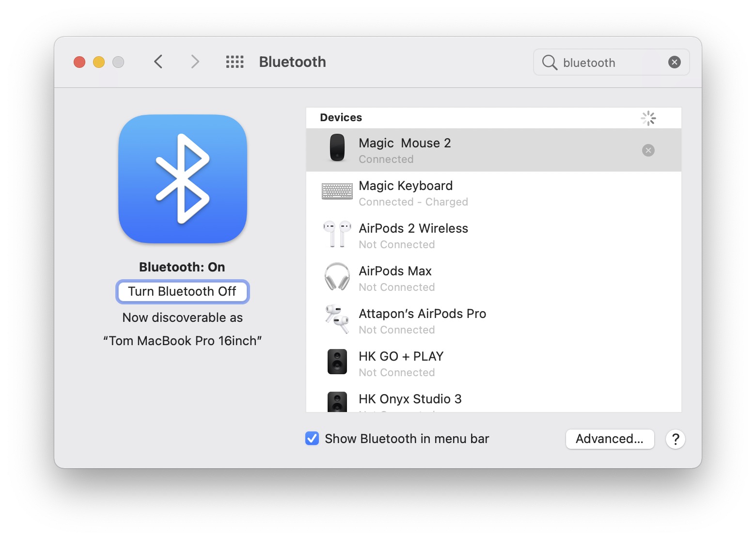This screenshot has height=540, width=756.
Task: Click the Magic Mouse 2 device icon
Action: point(337,149)
